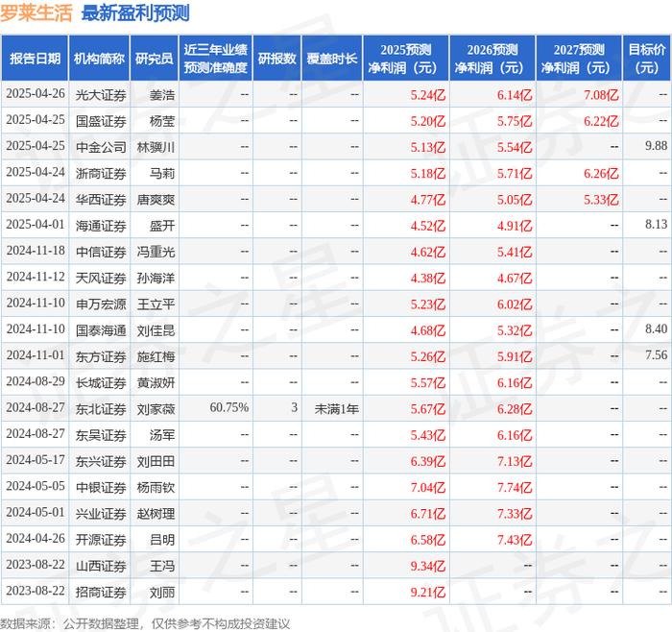Click the 罗莱生活 title text
The image size is (672, 632).
pos(36,12)
